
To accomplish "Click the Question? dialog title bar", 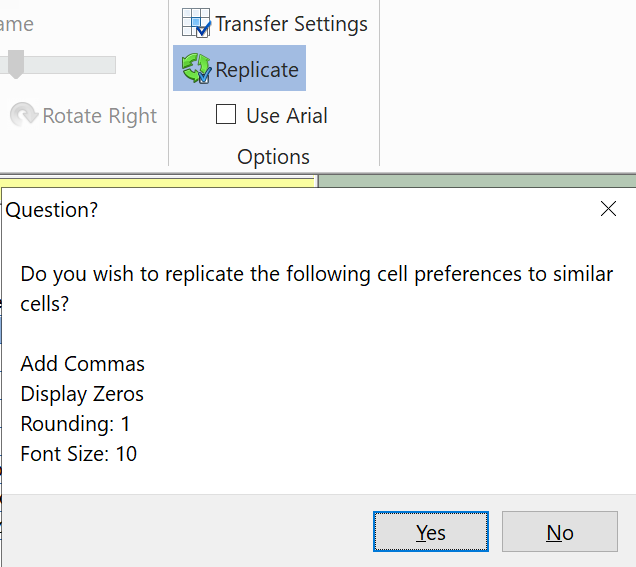I will (300, 210).
